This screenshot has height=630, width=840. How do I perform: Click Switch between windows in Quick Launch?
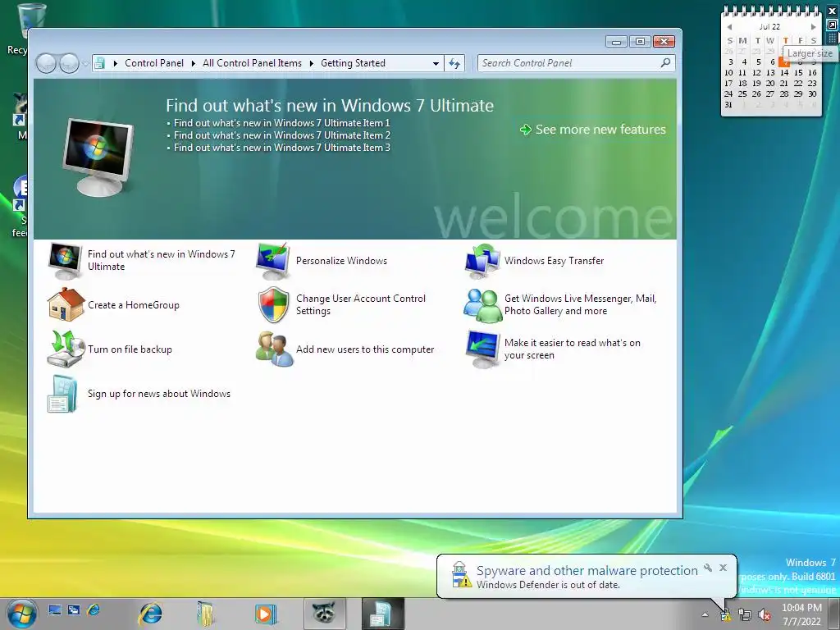[x=74, y=609]
